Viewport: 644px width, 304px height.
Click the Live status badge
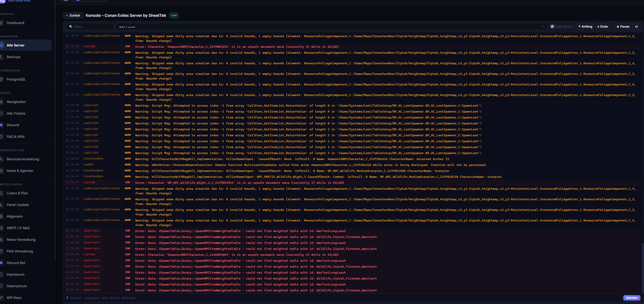pyautogui.click(x=174, y=15)
